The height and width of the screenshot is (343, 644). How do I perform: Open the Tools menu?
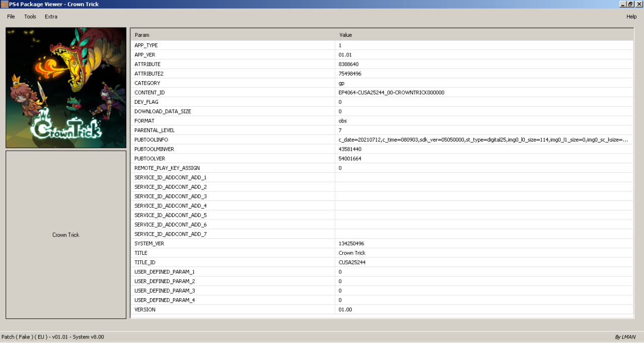coord(30,17)
